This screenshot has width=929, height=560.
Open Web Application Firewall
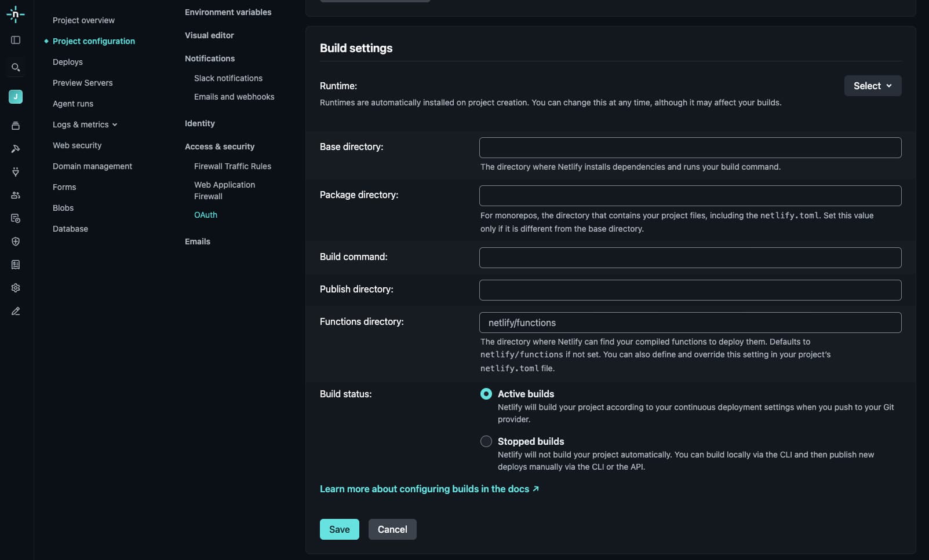click(224, 191)
